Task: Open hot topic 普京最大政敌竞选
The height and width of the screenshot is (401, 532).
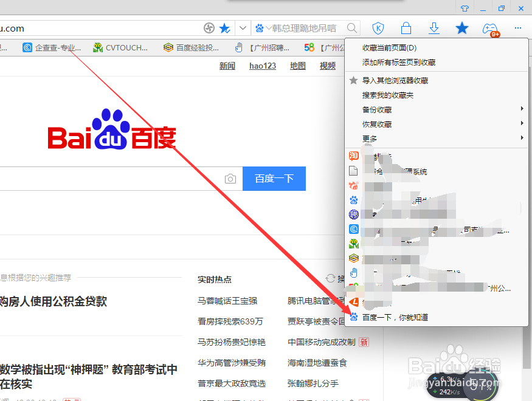Action: (232, 384)
